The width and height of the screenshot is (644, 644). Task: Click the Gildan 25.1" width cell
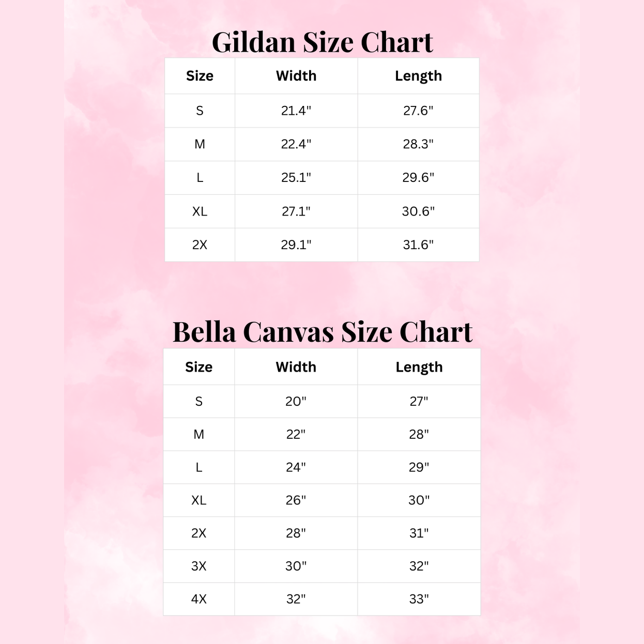pyautogui.click(x=296, y=178)
